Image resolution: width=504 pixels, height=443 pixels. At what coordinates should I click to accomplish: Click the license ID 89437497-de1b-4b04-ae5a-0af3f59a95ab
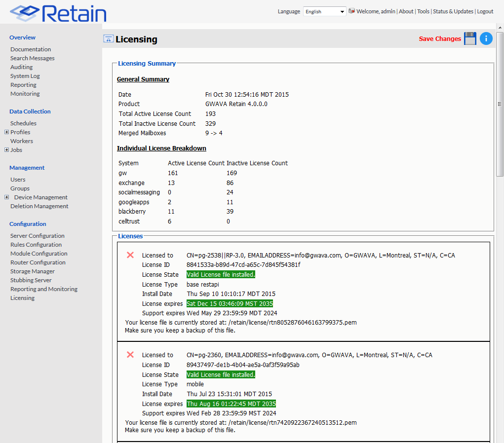pyautogui.click(x=243, y=365)
